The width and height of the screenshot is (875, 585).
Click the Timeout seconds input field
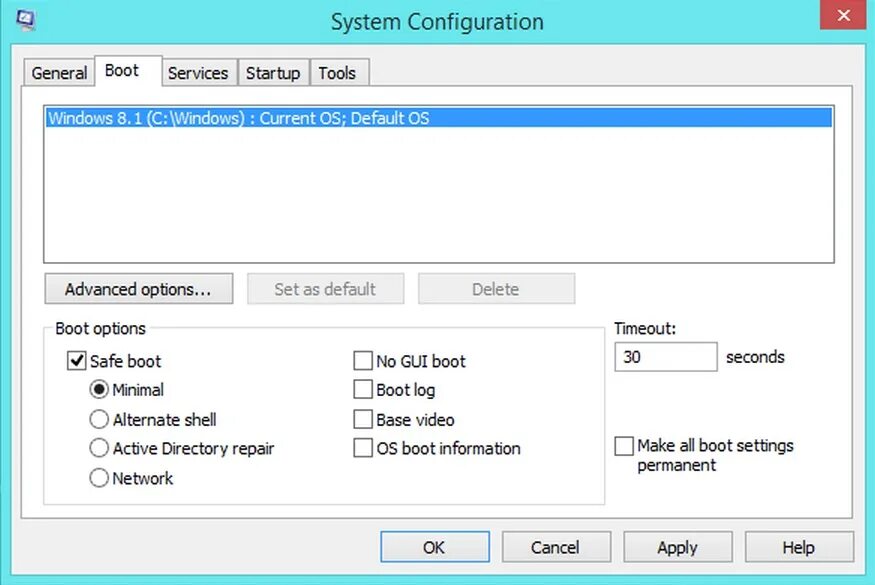pyautogui.click(x=666, y=357)
